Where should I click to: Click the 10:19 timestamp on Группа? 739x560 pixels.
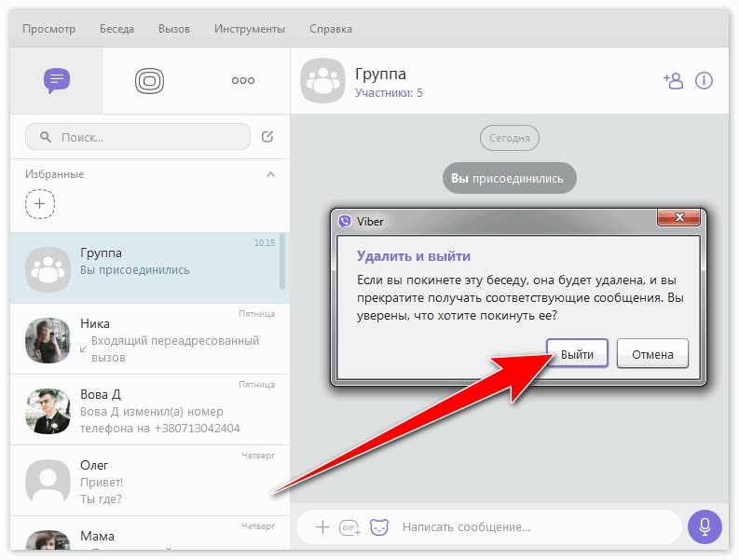point(265,243)
